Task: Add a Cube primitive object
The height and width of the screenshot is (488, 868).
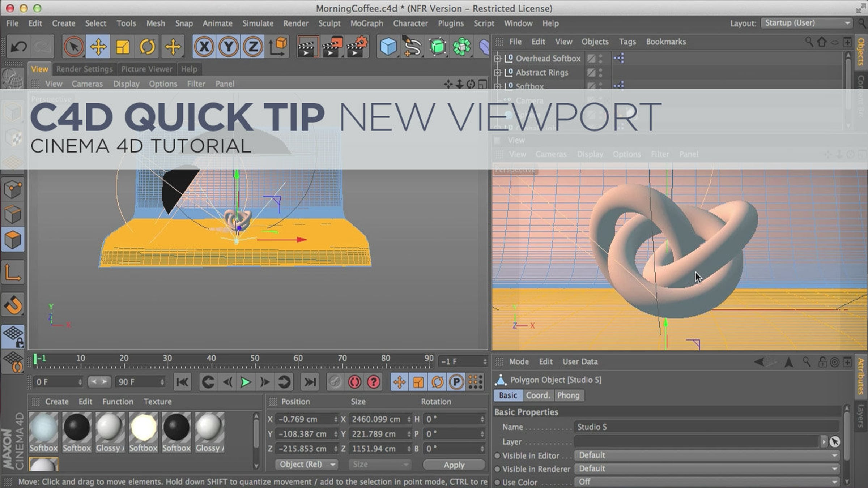Action: click(x=388, y=47)
